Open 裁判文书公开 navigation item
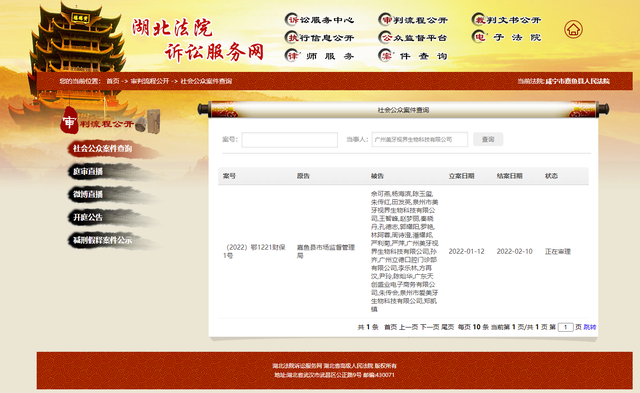 pyautogui.click(x=506, y=20)
